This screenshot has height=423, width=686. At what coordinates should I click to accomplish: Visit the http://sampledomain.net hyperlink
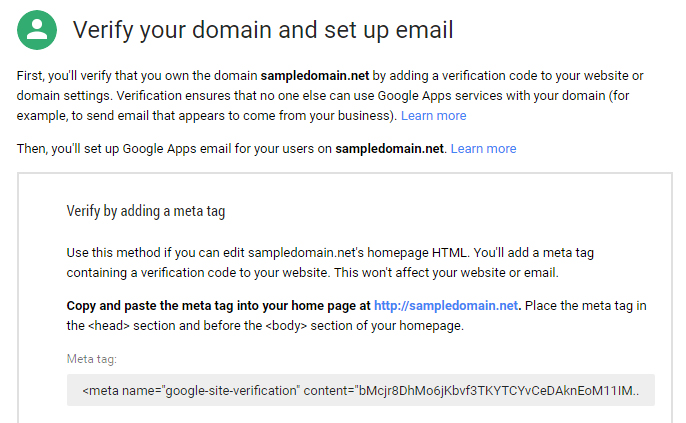[x=446, y=305]
